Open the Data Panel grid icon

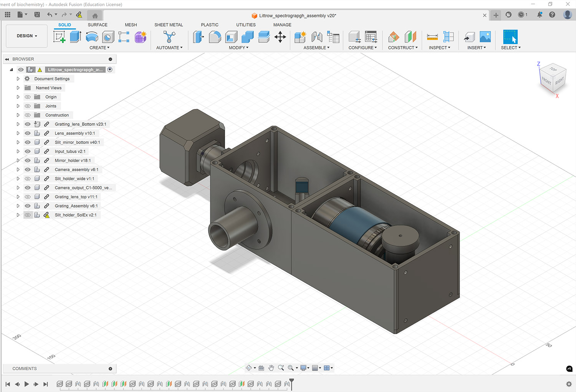[8, 15]
